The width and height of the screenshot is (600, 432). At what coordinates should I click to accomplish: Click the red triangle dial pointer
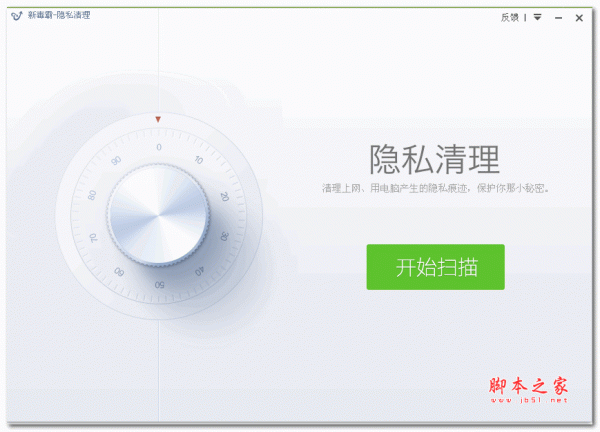pyautogui.click(x=158, y=119)
